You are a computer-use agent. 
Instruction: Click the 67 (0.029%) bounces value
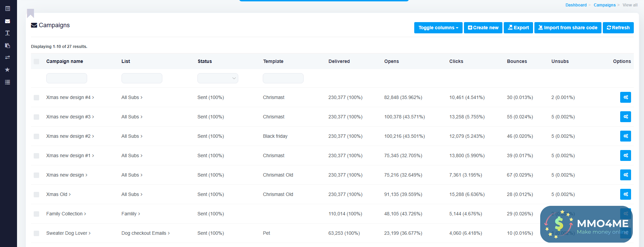520,175
